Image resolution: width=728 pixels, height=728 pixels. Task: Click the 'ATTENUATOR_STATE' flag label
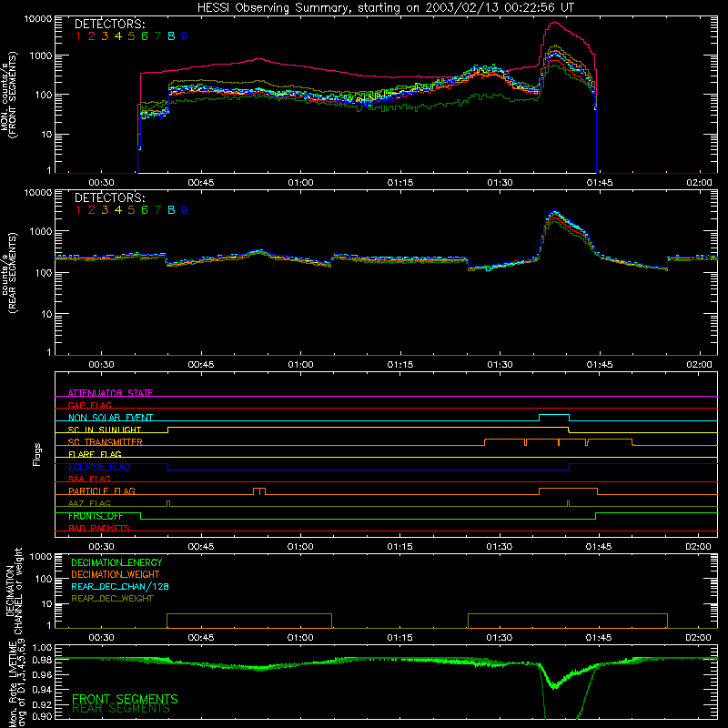pos(110,393)
